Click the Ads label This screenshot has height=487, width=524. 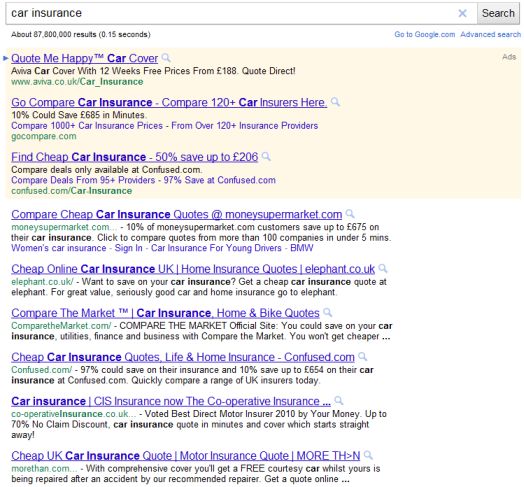tap(509, 57)
